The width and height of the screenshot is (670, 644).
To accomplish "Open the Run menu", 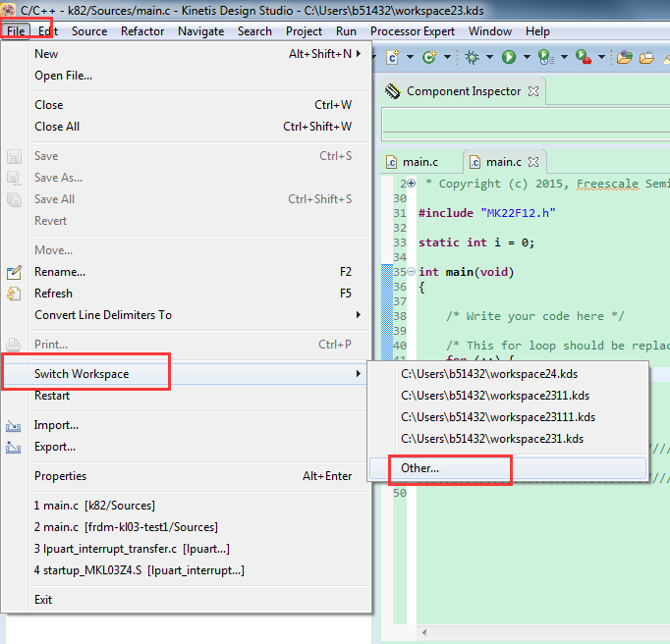I will pyautogui.click(x=346, y=31).
